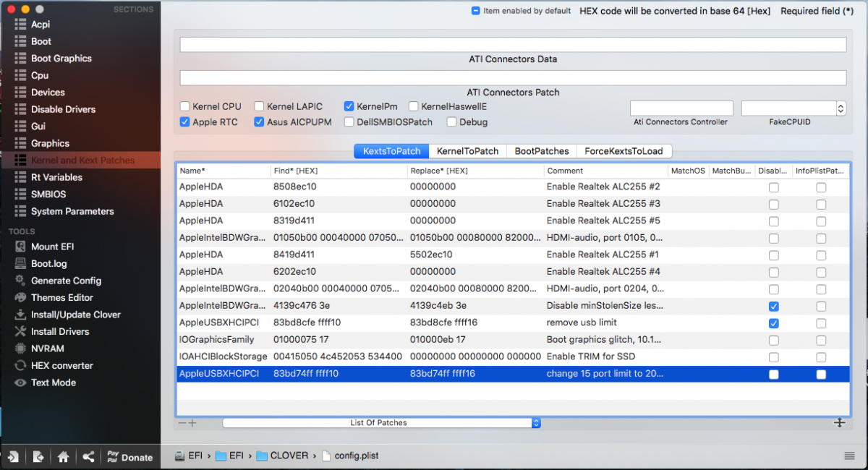Open the Themes Editor tool
Screen dimensions: 868x470
pos(62,297)
